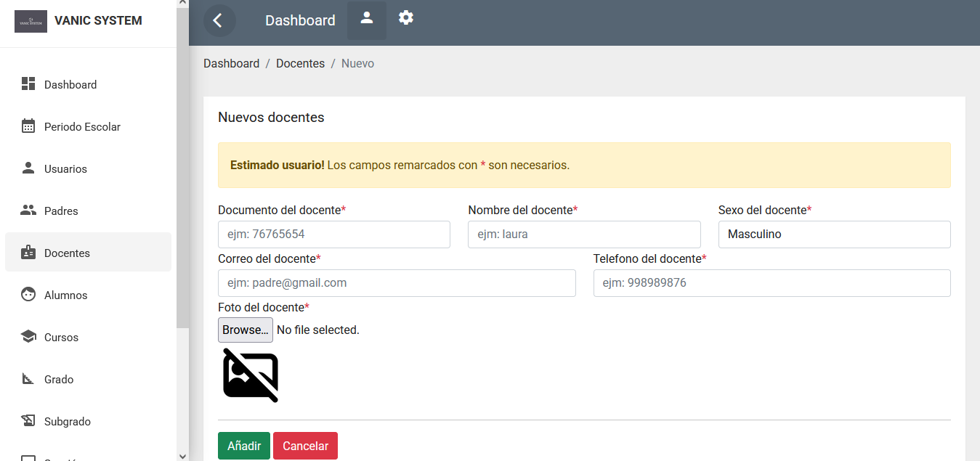
Task: Click the sidebar scrollbar down arrow
Action: [182, 455]
